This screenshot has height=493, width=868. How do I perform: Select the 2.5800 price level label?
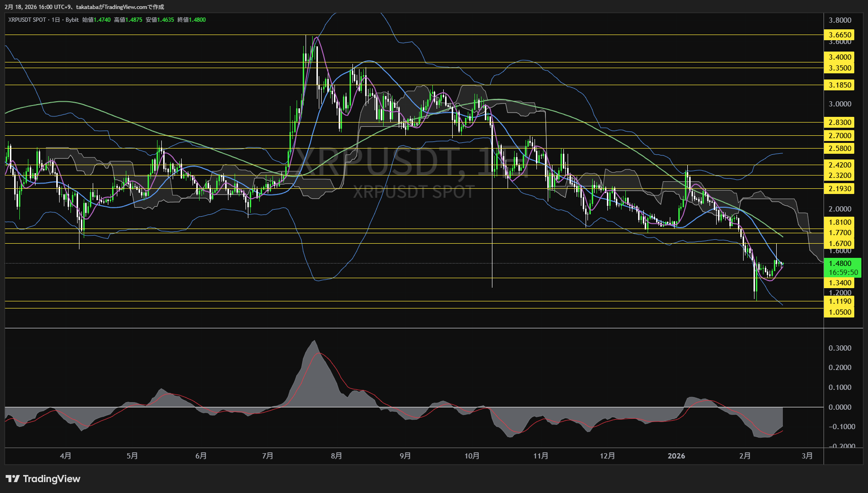[x=839, y=148]
